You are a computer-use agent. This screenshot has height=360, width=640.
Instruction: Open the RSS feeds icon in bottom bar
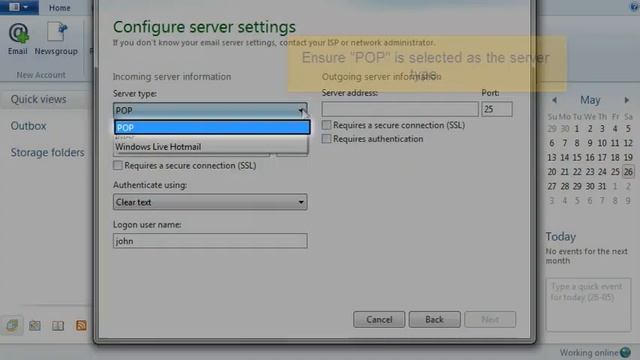pyautogui.click(x=81, y=325)
